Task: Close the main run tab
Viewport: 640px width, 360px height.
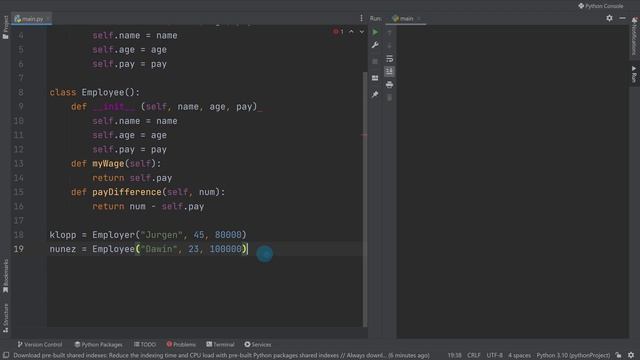Action: coord(419,18)
